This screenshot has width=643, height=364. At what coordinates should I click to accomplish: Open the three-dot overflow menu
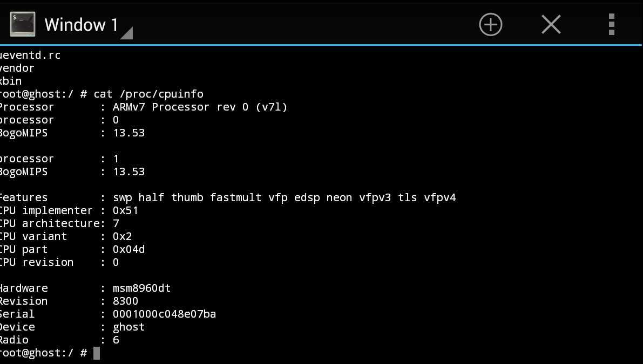pyautogui.click(x=612, y=24)
